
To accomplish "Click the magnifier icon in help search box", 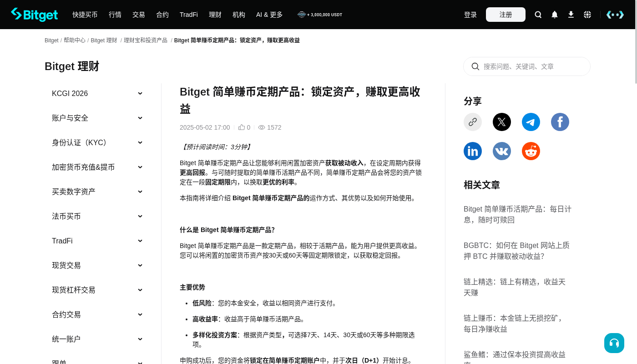I will [x=475, y=66].
